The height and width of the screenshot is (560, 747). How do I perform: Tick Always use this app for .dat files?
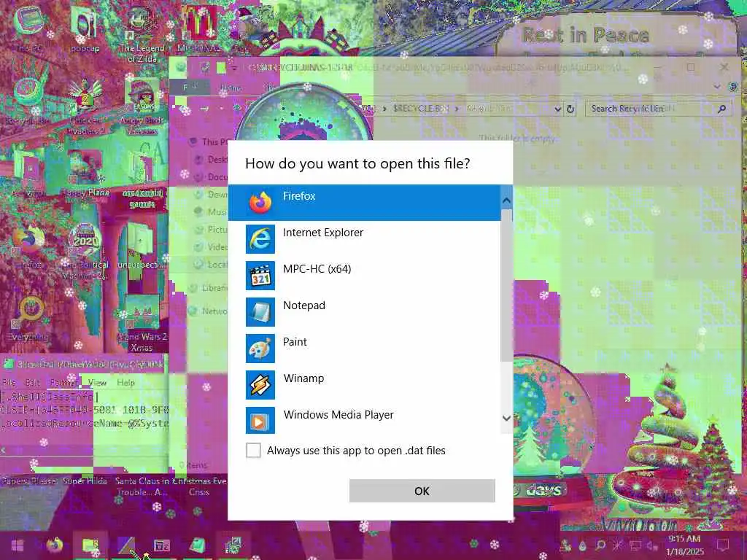coord(253,450)
